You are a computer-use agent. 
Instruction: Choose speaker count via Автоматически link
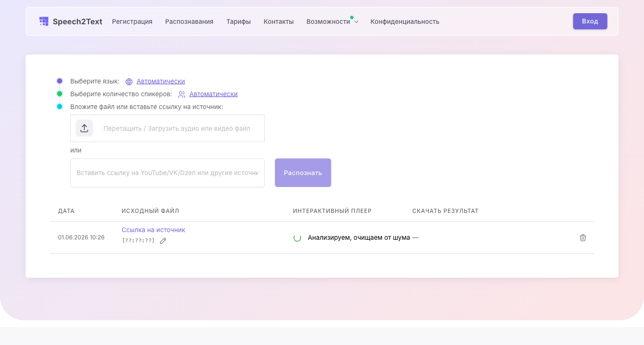pyautogui.click(x=213, y=94)
